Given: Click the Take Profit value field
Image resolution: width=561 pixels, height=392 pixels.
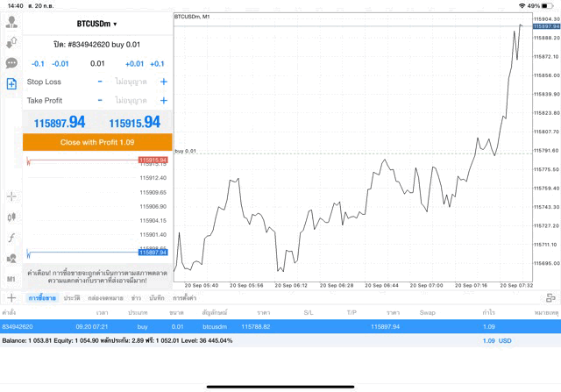Looking at the screenshot, I should pos(131,100).
